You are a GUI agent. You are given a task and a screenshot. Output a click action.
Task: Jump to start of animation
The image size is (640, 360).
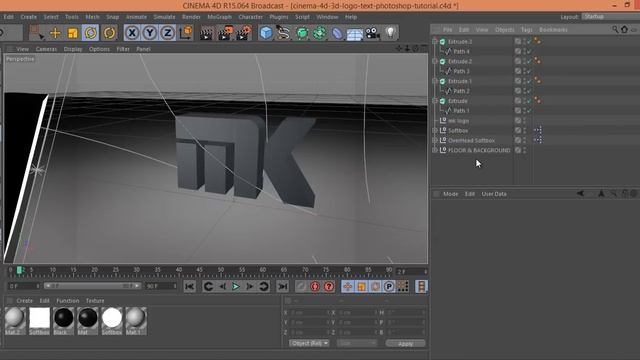189,287
